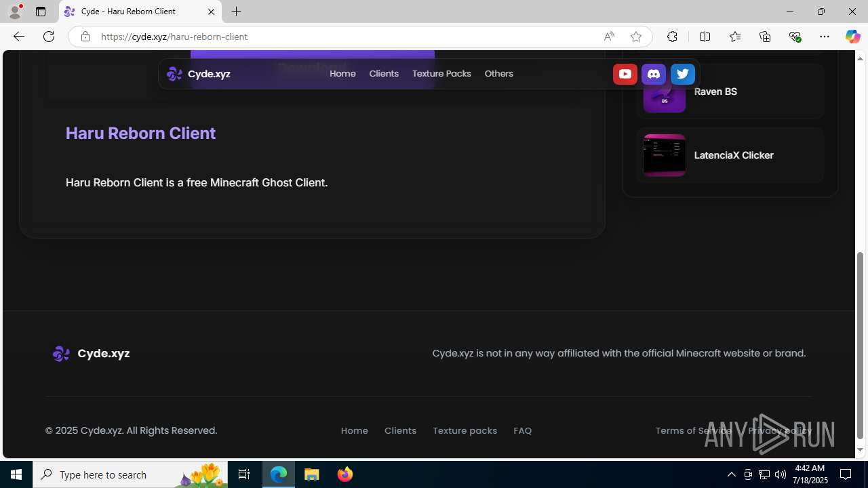
Task: Open Terms of Service link
Action: click(x=693, y=430)
